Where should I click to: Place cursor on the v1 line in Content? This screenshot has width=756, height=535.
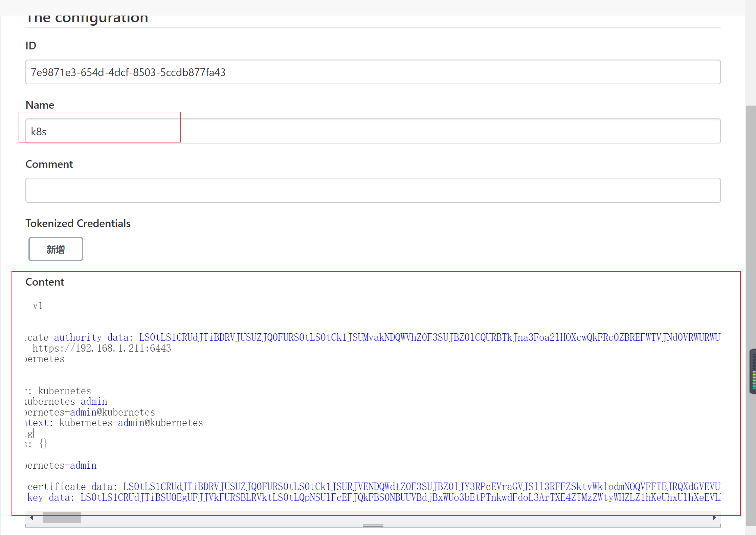(38, 306)
